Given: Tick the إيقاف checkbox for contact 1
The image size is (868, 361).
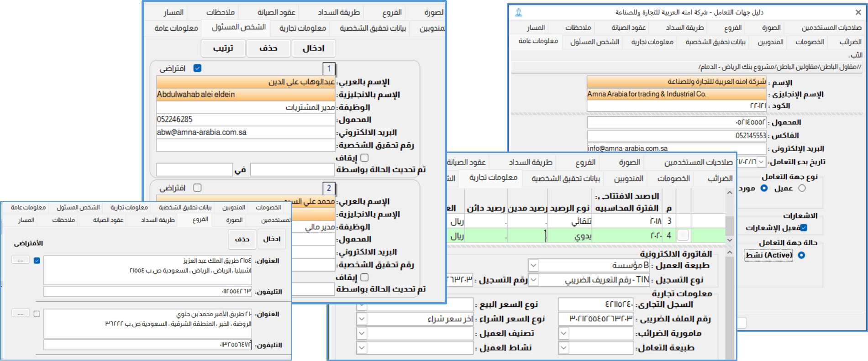Looking at the screenshot, I should (x=364, y=157).
